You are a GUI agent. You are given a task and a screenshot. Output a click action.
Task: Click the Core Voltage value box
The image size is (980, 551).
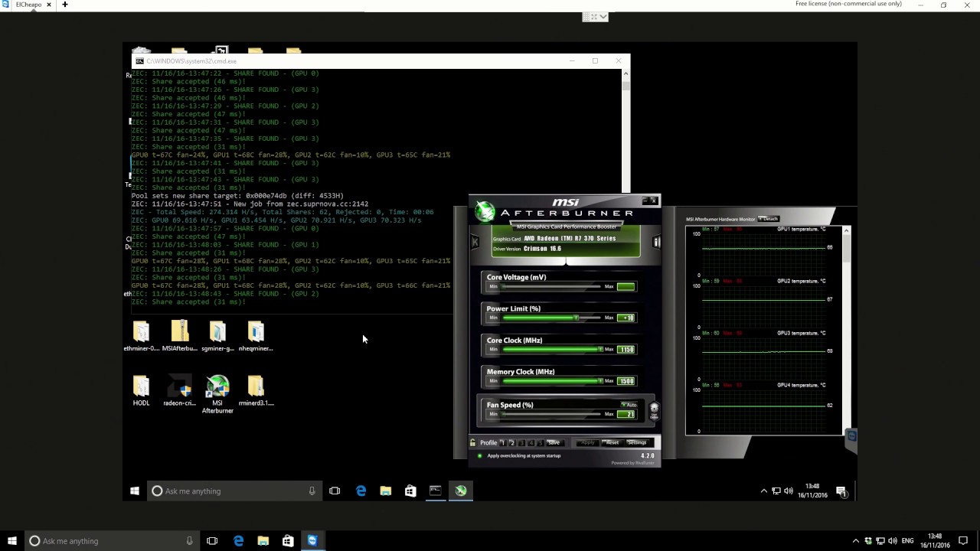[626, 286]
